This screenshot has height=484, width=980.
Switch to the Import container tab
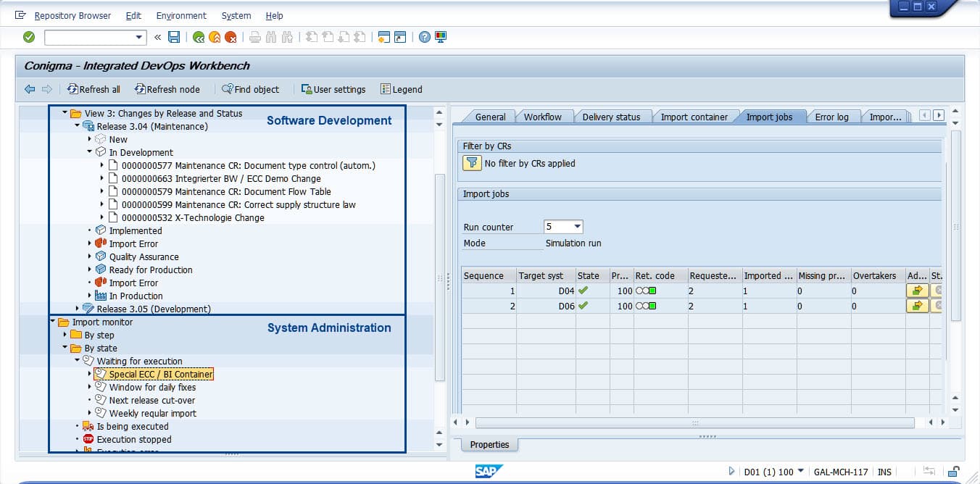pyautogui.click(x=694, y=117)
